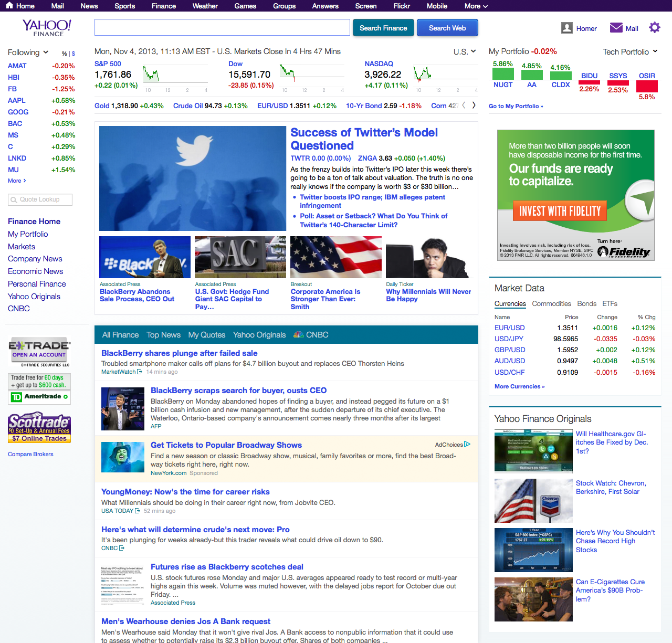Select the ETFs tab in Market Data
The height and width of the screenshot is (643, 672).
pyautogui.click(x=610, y=304)
